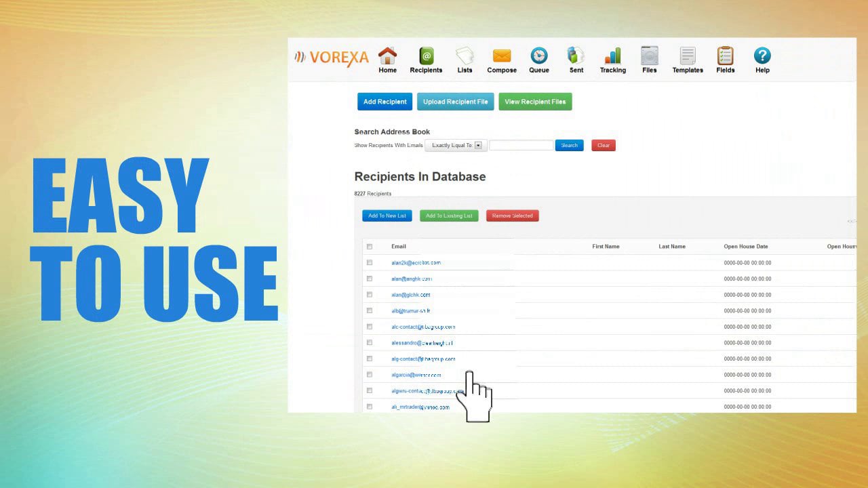Open the Fields clipboard icon
This screenshot has height=488, width=868.
click(726, 56)
